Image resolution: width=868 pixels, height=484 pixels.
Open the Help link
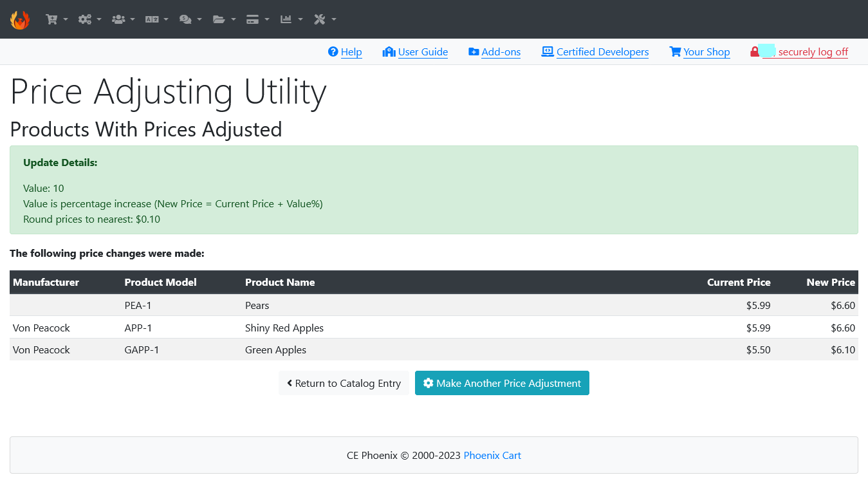tap(345, 52)
